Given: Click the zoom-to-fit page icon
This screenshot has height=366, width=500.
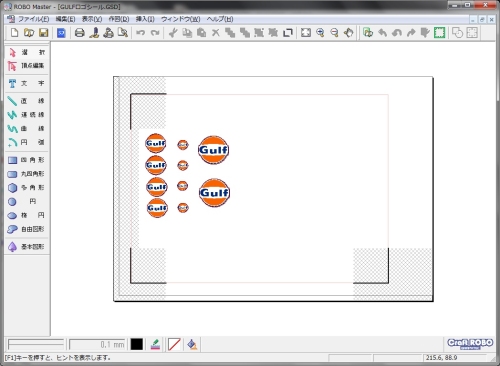Looking at the screenshot, I should (306, 33).
